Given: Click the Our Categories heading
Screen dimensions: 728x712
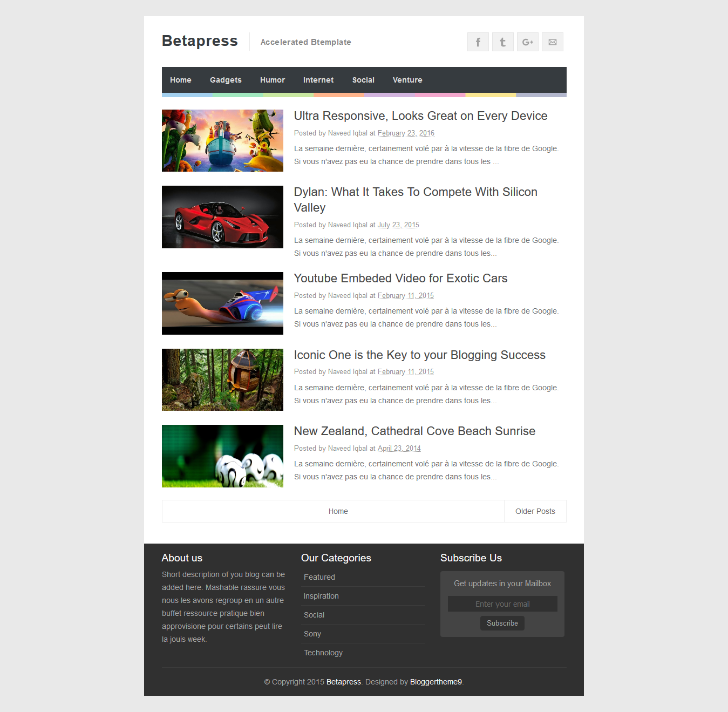Looking at the screenshot, I should click(x=336, y=558).
